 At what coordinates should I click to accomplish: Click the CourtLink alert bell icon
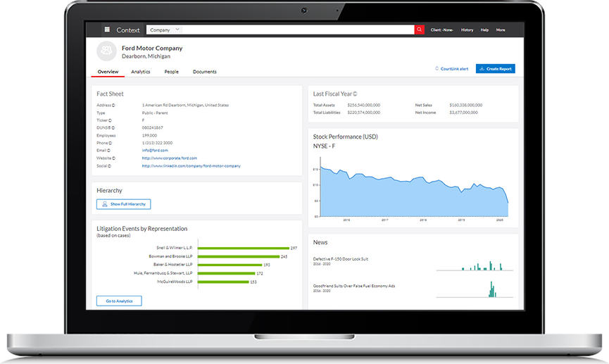(437, 69)
